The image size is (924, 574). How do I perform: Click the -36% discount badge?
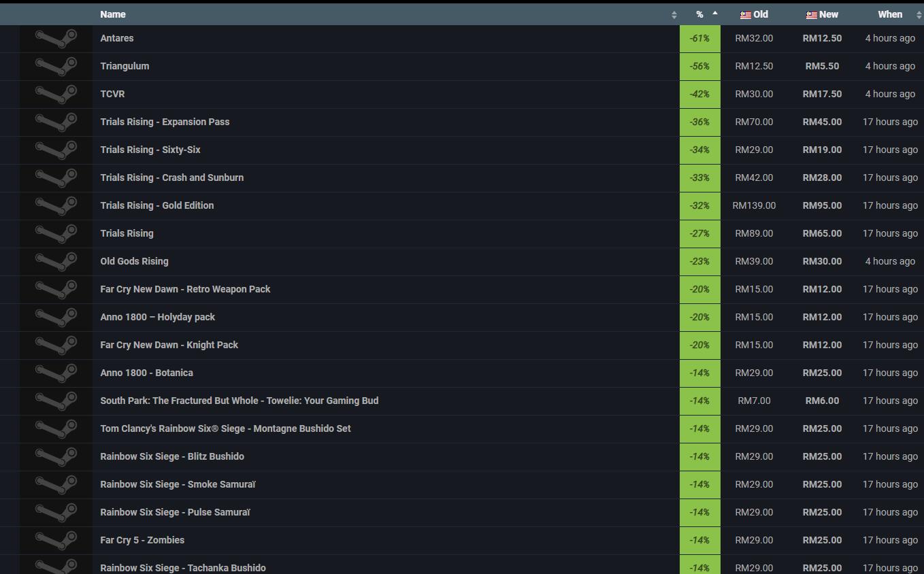699,122
